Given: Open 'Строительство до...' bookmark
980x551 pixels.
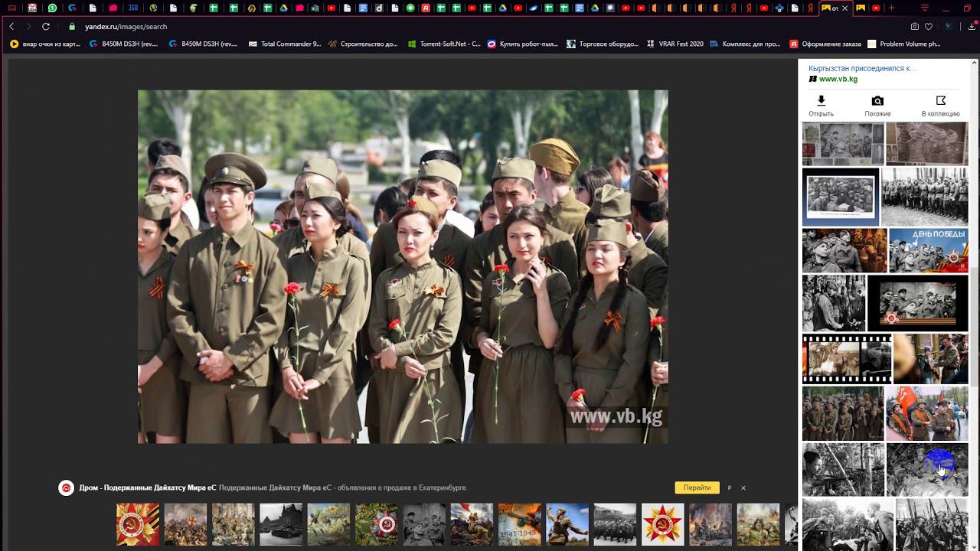Looking at the screenshot, I should point(363,44).
